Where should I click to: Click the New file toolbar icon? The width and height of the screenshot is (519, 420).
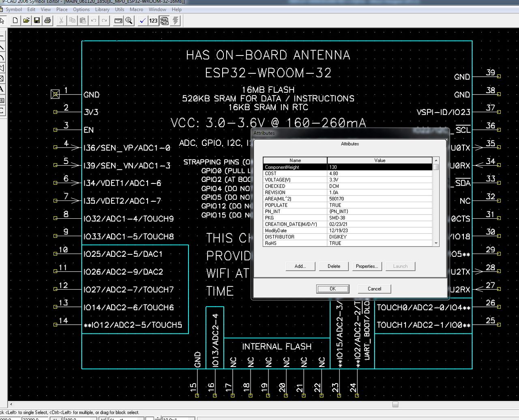[15, 20]
